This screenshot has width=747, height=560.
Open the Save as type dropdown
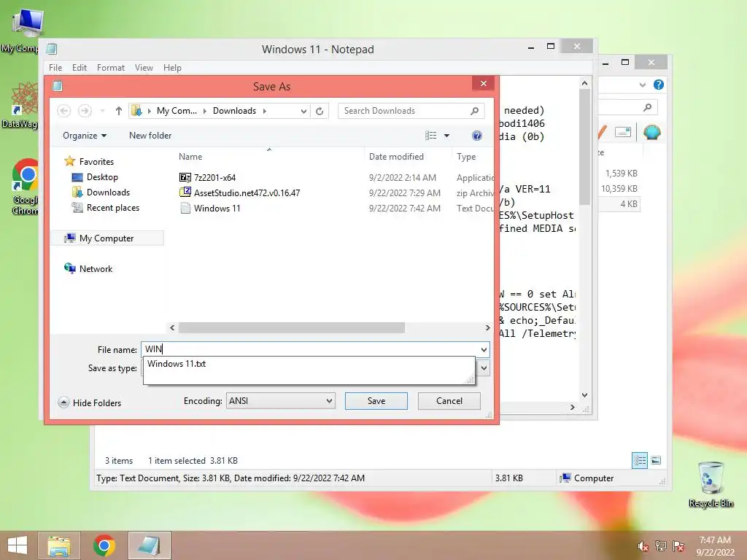coord(484,368)
